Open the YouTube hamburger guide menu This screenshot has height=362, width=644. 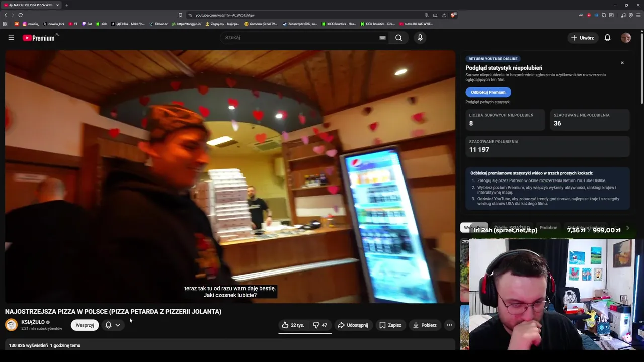click(x=11, y=38)
